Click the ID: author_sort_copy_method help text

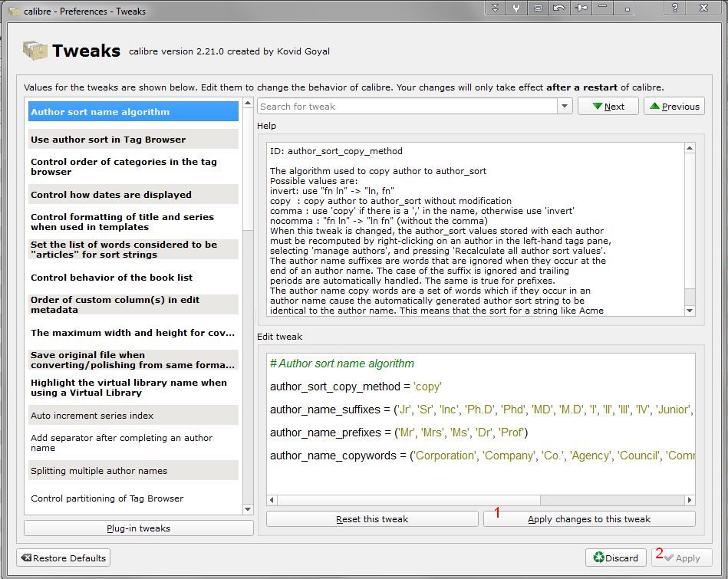[336, 151]
